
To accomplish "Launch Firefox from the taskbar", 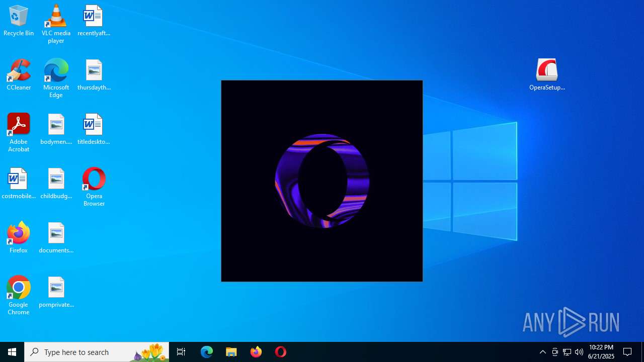I will click(256, 352).
